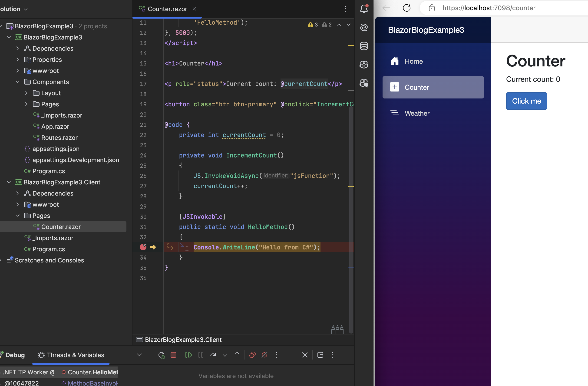This screenshot has height=386, width=588.
Task: Select appsettings.json file
Action: pos(56,149)
